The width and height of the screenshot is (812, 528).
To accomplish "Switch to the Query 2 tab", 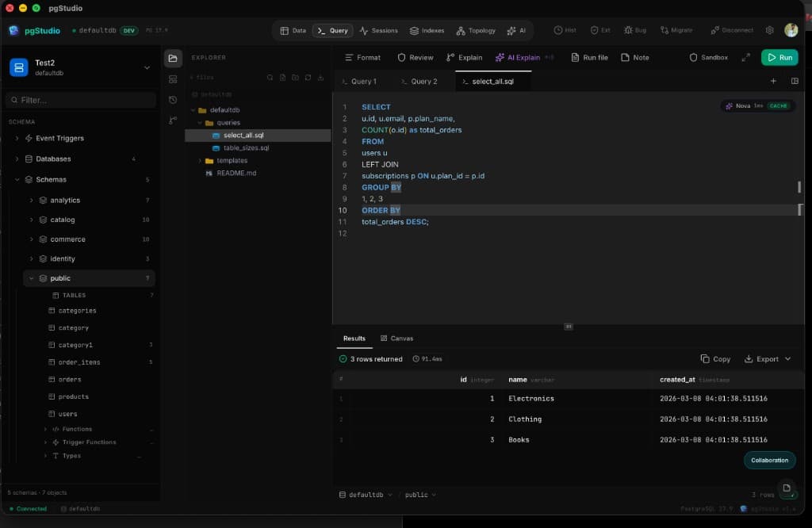I will click(420, 81).
